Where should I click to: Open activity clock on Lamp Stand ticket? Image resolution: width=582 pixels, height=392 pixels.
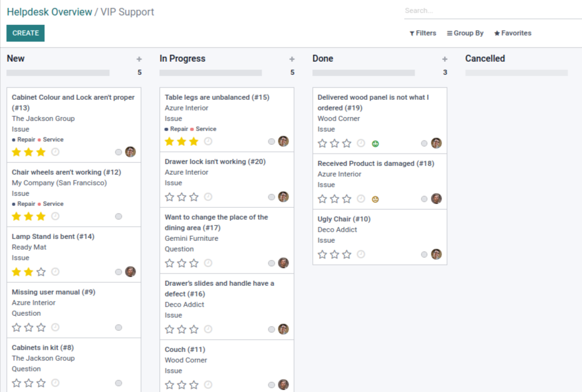tap(56, 272)
